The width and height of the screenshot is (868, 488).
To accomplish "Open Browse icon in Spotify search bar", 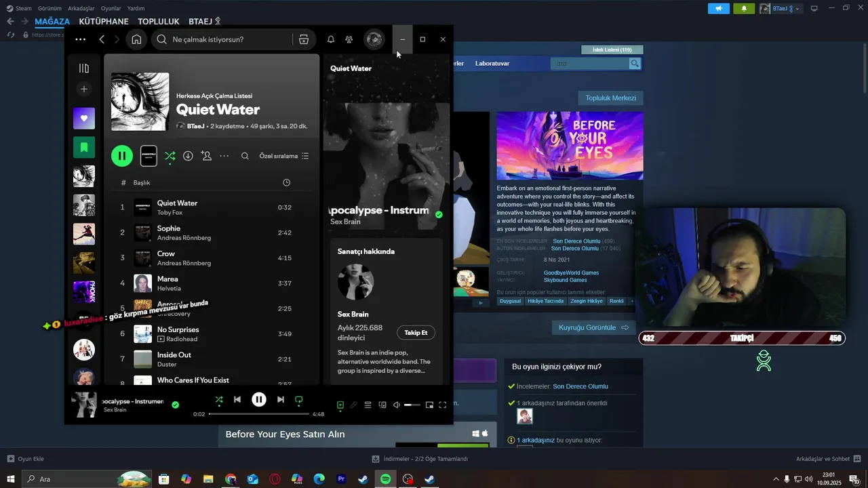I will [304, 39].
